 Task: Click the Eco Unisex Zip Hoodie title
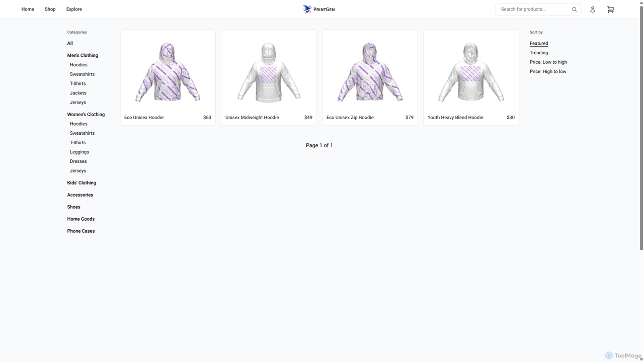[350, 117]
